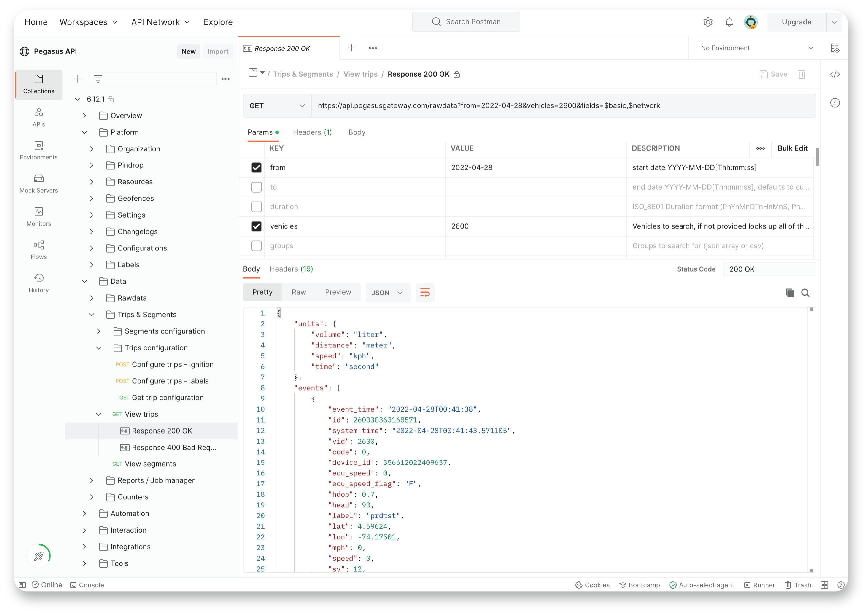Click the New button

pos(188,52)
